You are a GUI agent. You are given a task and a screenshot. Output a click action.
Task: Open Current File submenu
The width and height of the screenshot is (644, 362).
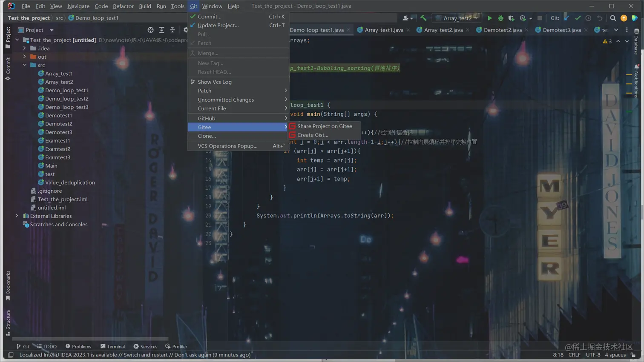238,108
